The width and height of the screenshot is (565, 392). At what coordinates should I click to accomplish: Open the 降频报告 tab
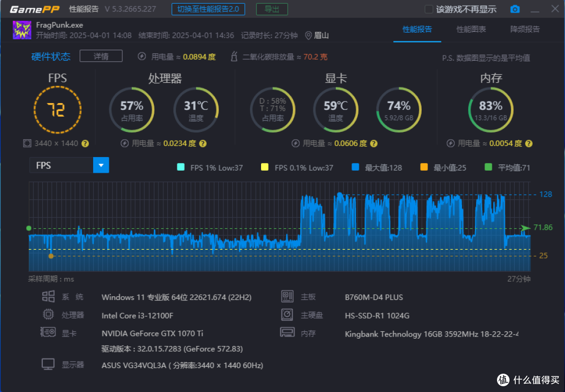point(525,30)
